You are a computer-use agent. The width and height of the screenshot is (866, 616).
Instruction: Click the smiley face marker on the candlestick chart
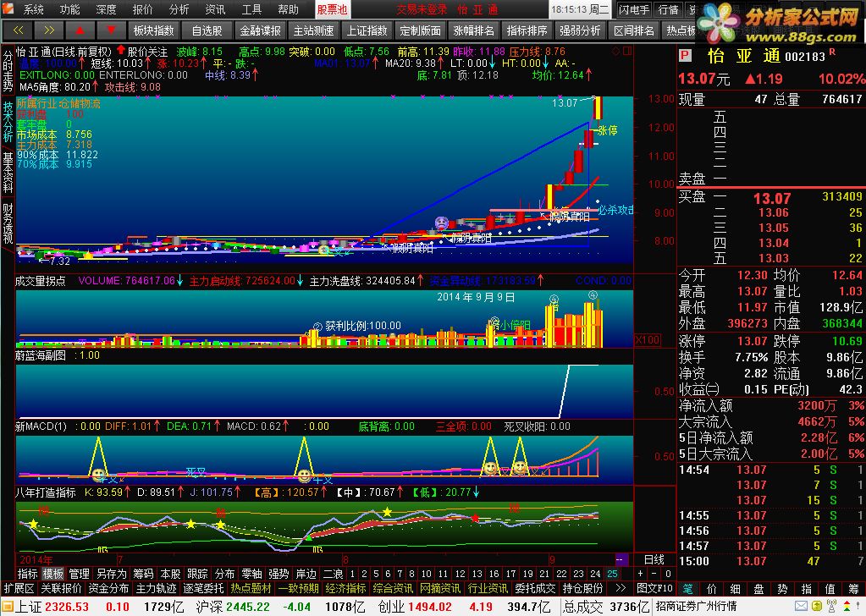pyautogui.click(x=442, y=223)
